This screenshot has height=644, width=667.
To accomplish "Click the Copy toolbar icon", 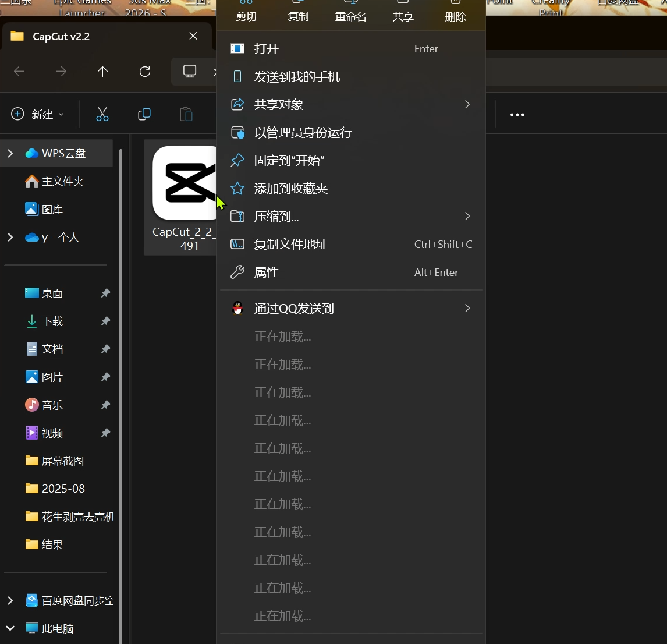I will tap(144, 114).
